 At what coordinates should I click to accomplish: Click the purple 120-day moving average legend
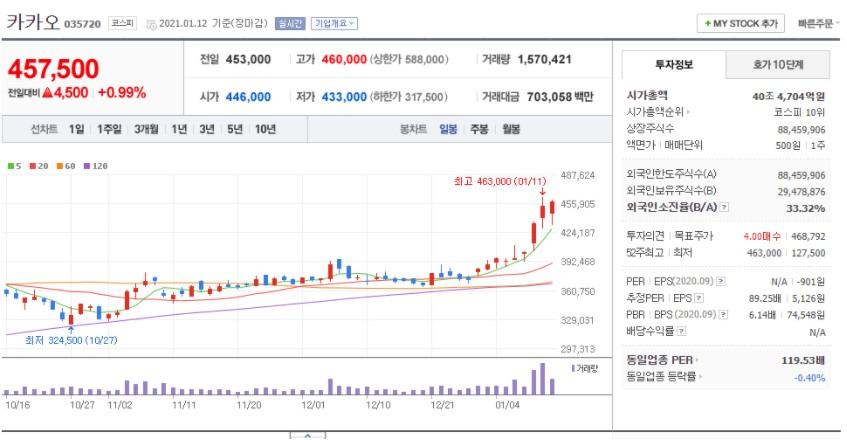tap(96, 166)
